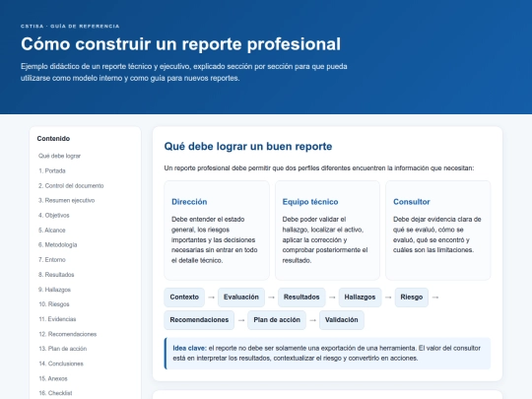Click the 'Cómo construir un reporte profesional' title
The height and width of the screenshot is (399, 532).
pyautogui.click(x=181, y=44)
